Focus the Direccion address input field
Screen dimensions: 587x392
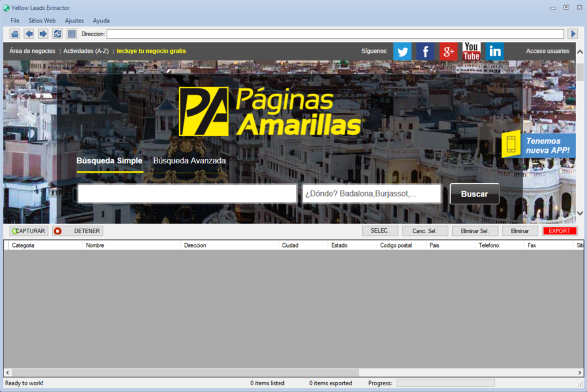tap(335, 34)
